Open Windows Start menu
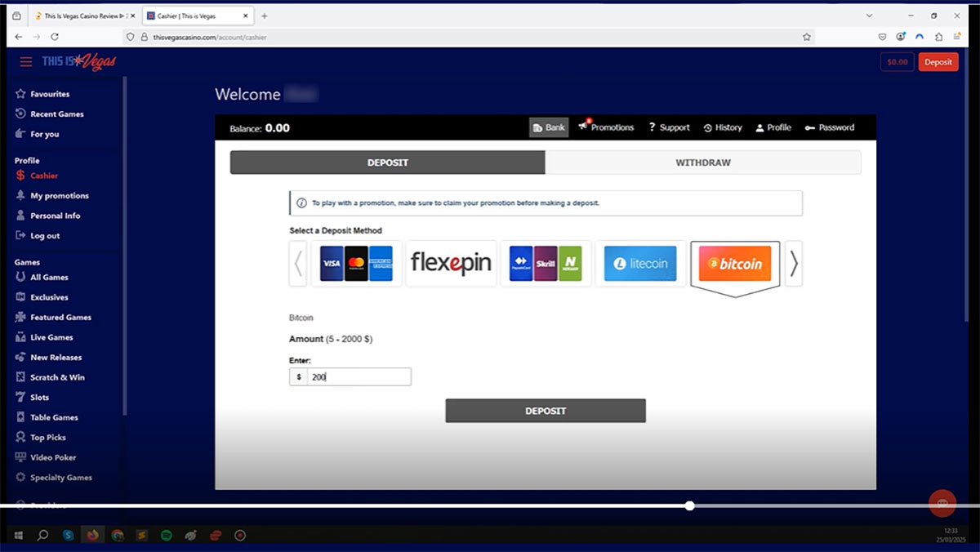Image resolution: width=980 pixels, height=552 pixels. pos(18,536)
